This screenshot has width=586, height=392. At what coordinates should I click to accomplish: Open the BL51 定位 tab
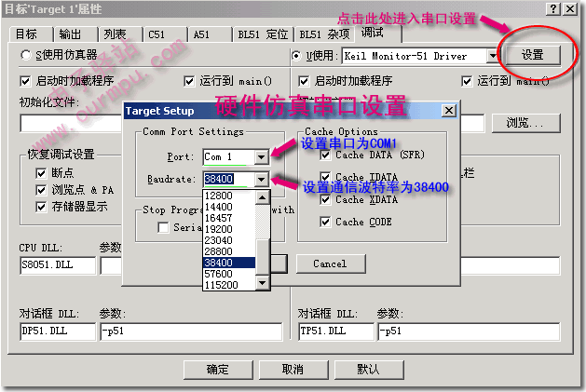click(263, 34)
